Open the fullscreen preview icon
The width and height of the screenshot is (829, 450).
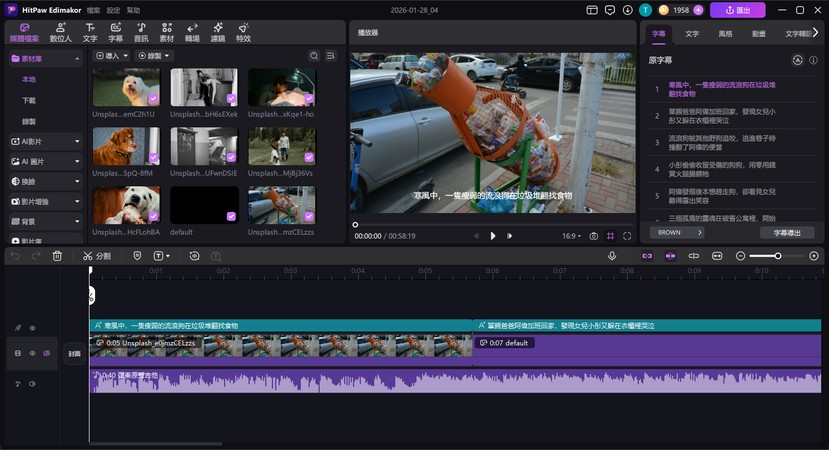[627, 236]
